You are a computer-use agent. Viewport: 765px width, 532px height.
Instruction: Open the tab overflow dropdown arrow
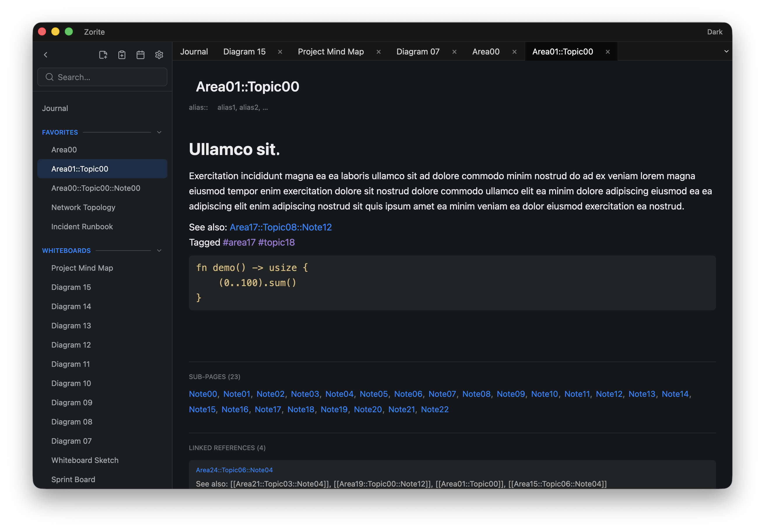pos(726,51)
